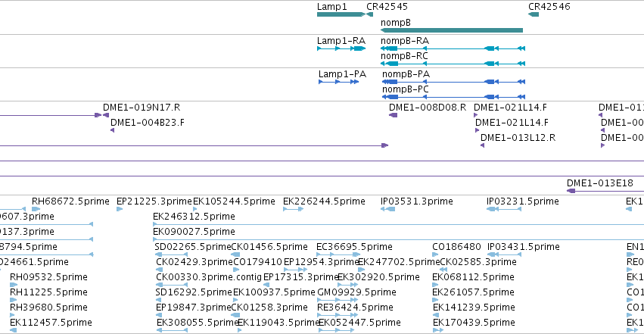Click the EK226244.5prime EST label

324,201
